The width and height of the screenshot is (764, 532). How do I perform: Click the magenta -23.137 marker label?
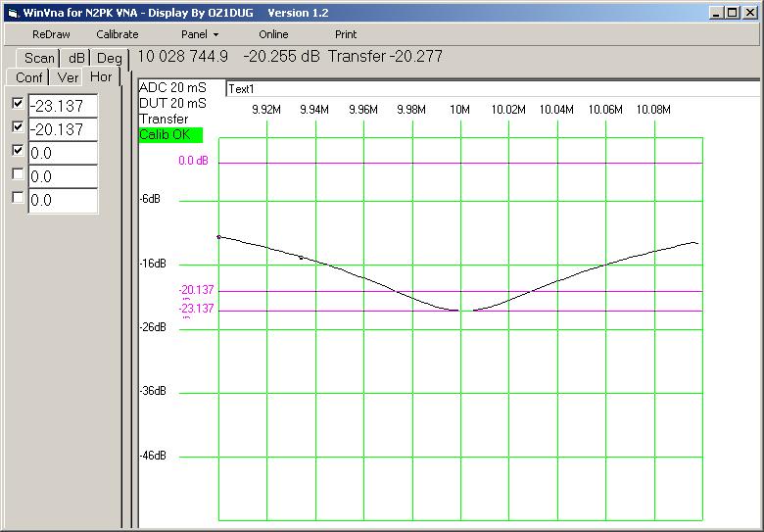point(196,309)
